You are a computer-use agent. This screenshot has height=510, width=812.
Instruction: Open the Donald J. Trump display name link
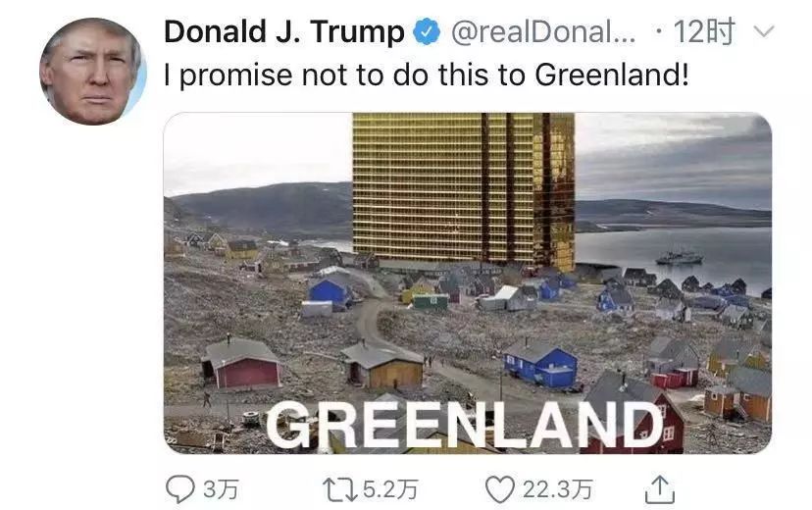coord(283,31)
